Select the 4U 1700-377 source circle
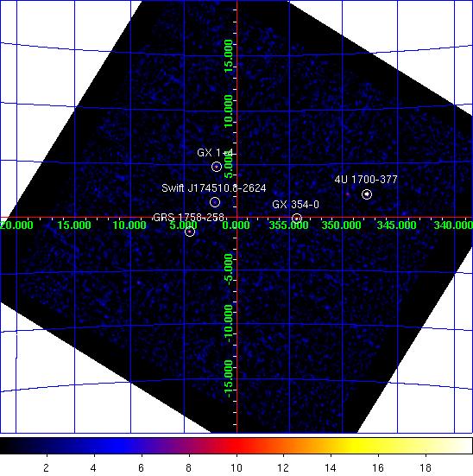This screenshot has width=473, height=476. tap(367, 194)
